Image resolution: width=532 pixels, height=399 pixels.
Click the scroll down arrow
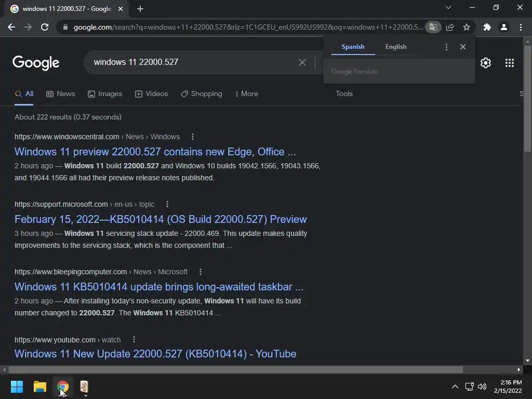527,361
